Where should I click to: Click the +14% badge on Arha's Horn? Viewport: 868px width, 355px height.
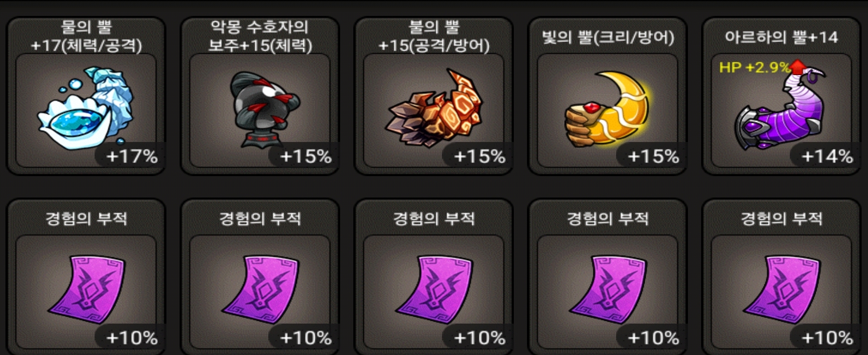pyautogui.click(x=827, y=157)
